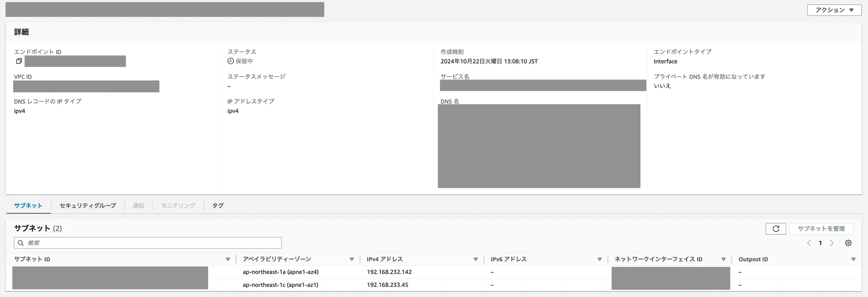Screen dimensions: 868x297
Task: Click the 保留中 status text
Action: coord(244,61)
